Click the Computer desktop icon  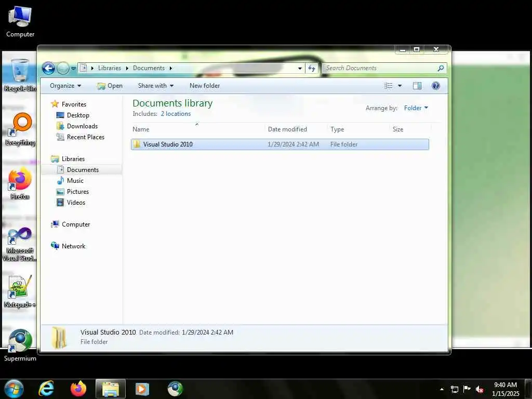point(20,21)
